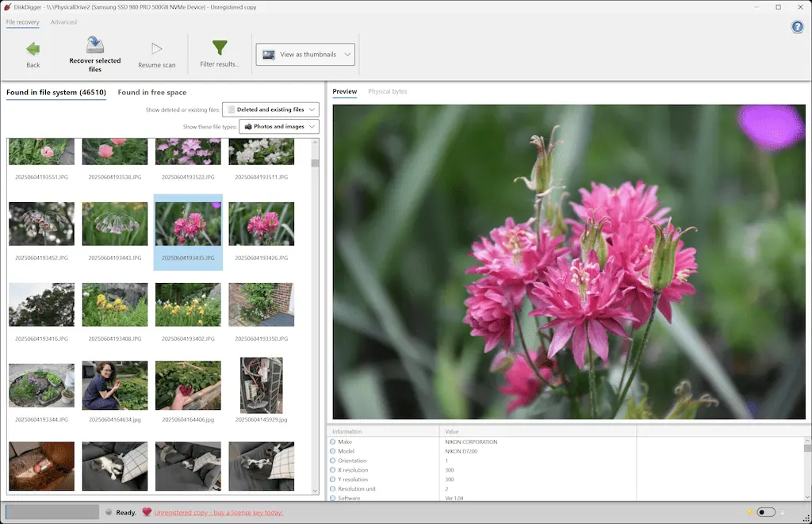812x524 pixels.
Task: Click the file name 20250604193522.JPG
Action: click(188, 177)
